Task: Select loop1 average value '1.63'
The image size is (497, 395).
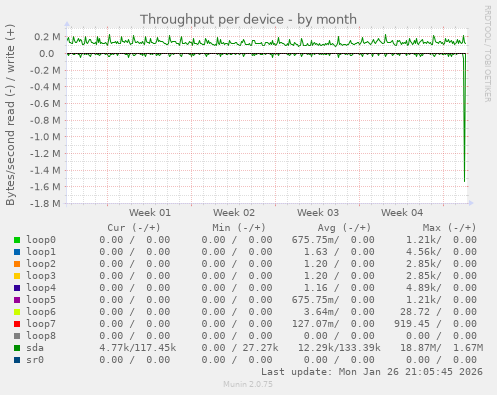Action: 315,252
